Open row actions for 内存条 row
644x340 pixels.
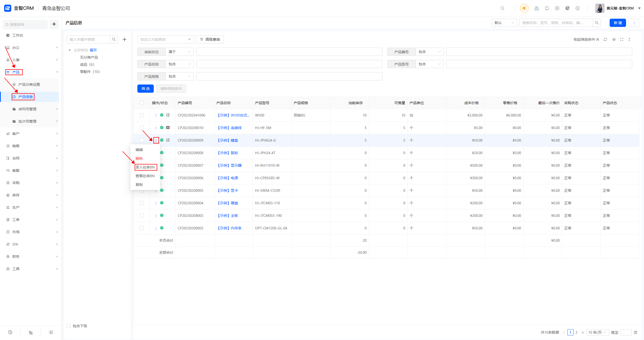pyautogui.click(x=156, y=228)
